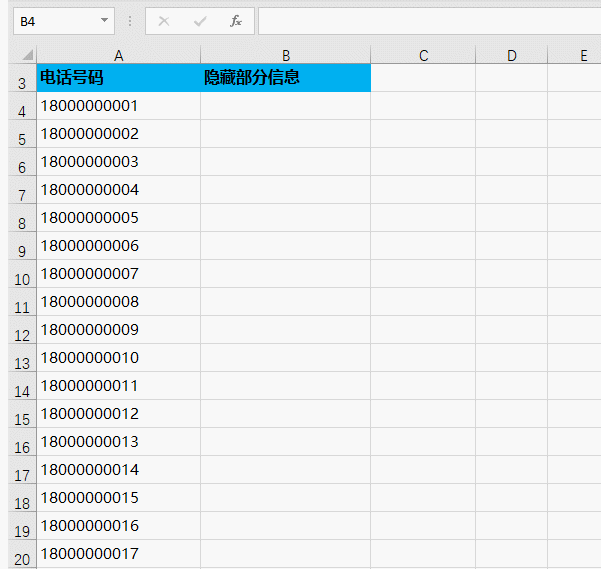Click the Enter checkmark formula bar icon
The width and height of the screenshot is (601, 569).
click(x=200, y=21)
